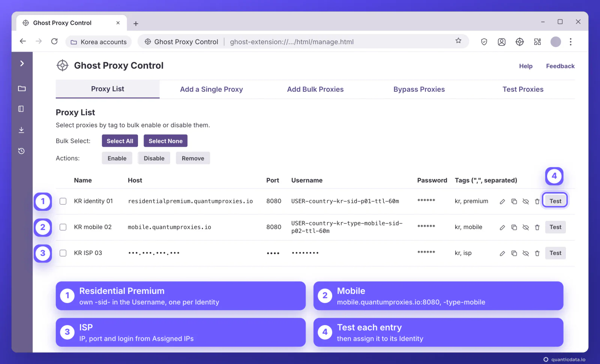Viewport: 600px width, 364px height.
Task: Copy the KR mobile 02 entry
Action: point(514,227)
